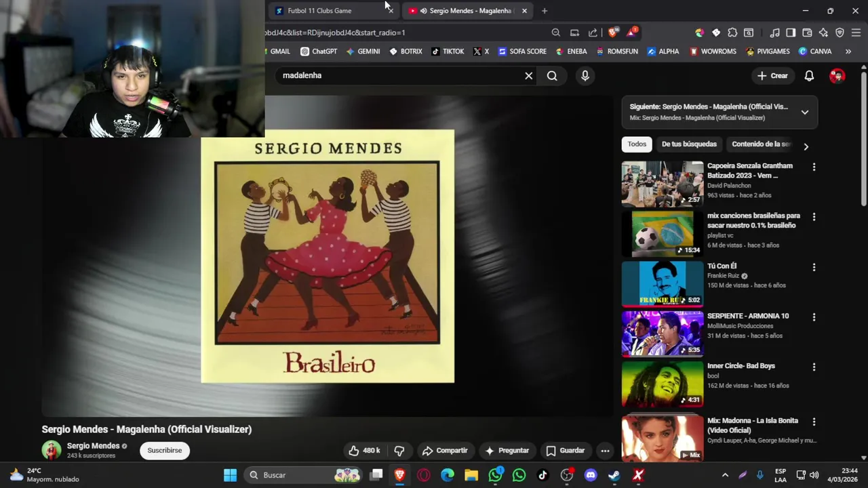
Task: Show hidden system tray icons chevron
Action: (x=725, y=475)
